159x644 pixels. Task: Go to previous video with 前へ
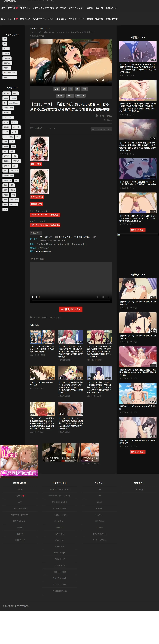coord(60,95)
